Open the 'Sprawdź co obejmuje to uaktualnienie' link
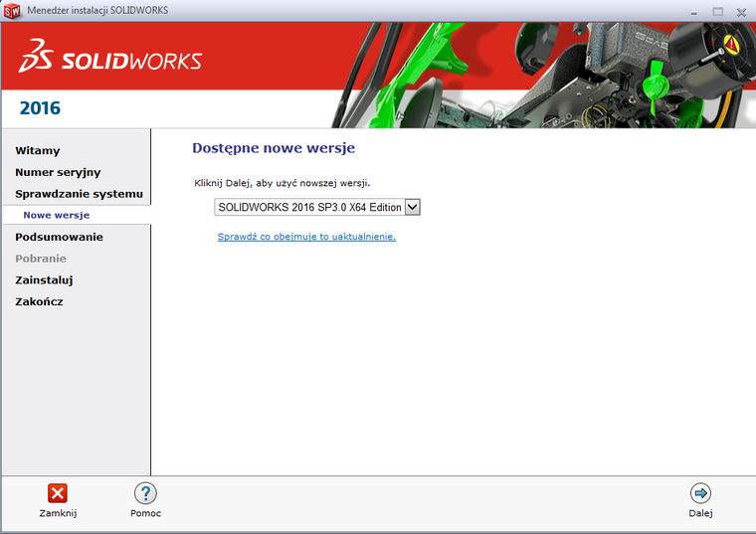 [306, 237]
